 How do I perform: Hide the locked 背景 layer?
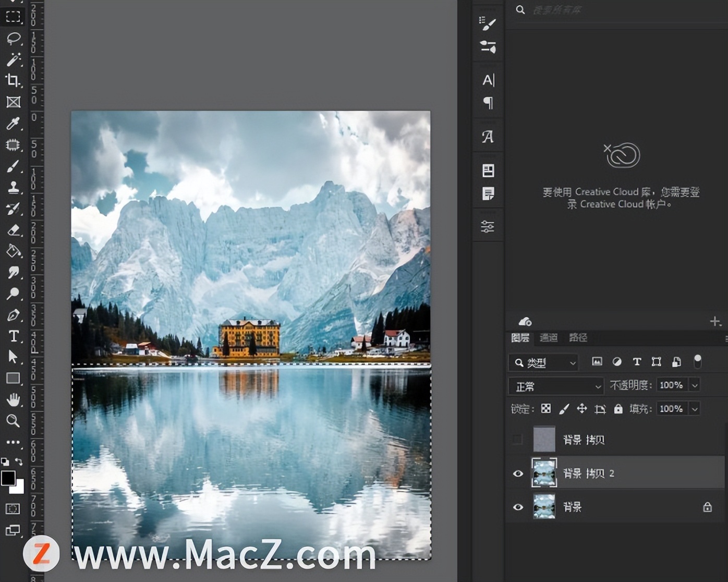[518, 507]
